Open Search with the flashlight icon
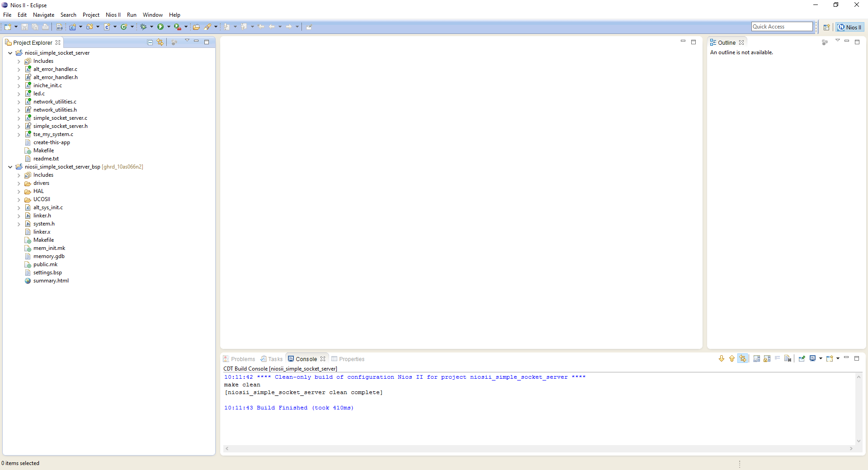The height and width of the screenshot is (470, 868). 208,27
